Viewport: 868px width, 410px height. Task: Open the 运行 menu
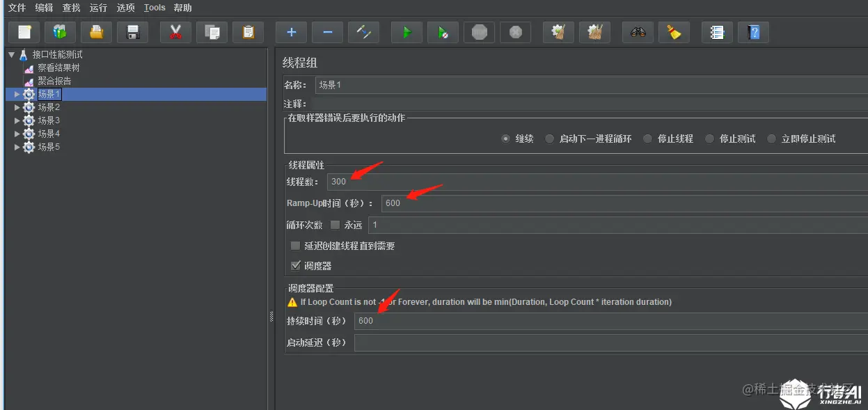(98, 8)
